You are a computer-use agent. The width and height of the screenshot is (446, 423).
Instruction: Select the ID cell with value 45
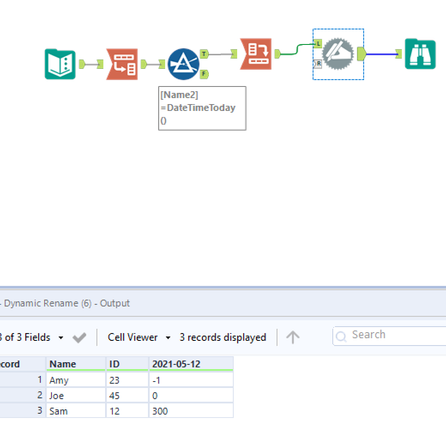[127, 395]
